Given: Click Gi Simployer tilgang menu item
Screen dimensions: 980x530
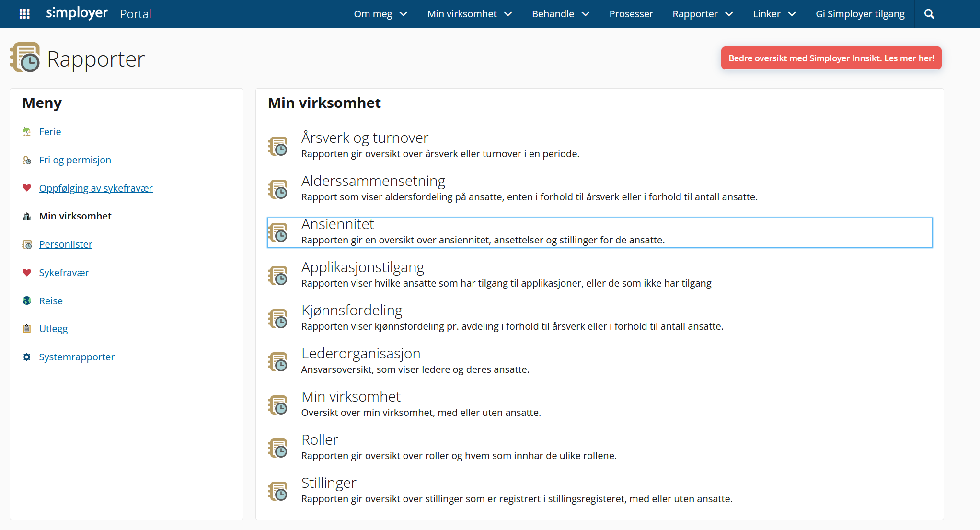Looking at the screenshot, I should tap(860, 14).
